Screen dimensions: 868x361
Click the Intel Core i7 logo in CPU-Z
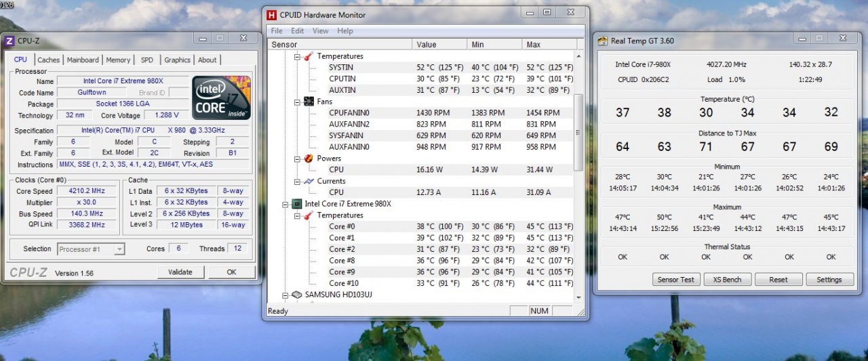[222, 98]
